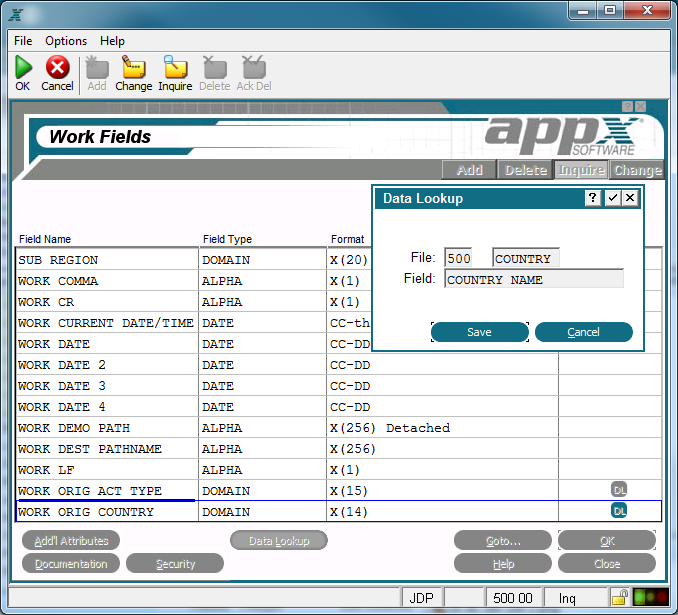
Task: Open the Documentation button
Action: (71, 564)
